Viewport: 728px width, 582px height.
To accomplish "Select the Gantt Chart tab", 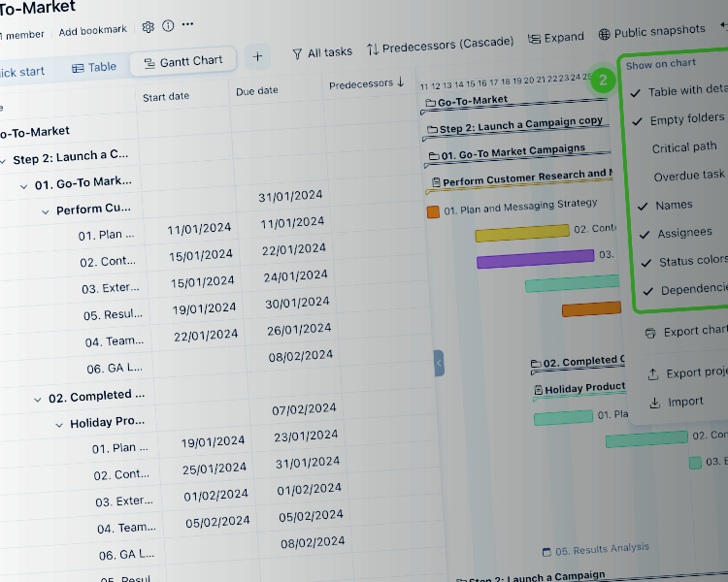I will 182,61.
